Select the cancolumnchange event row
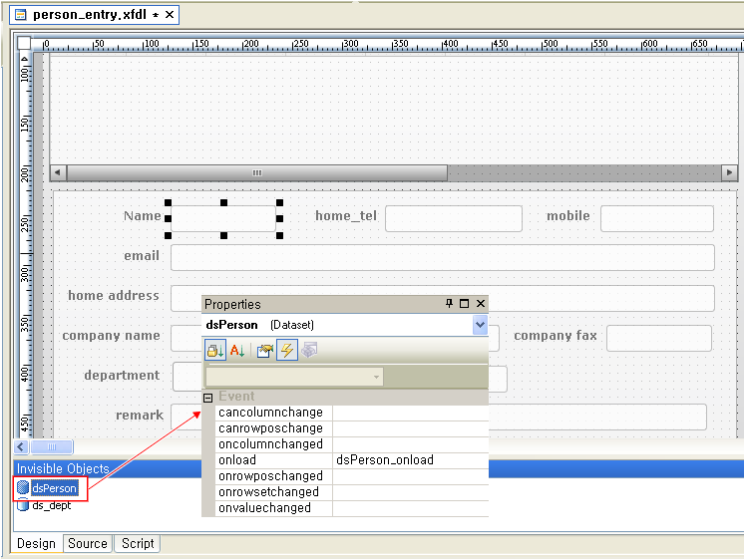This screenshot has width=745, height=560. (352, 413)
